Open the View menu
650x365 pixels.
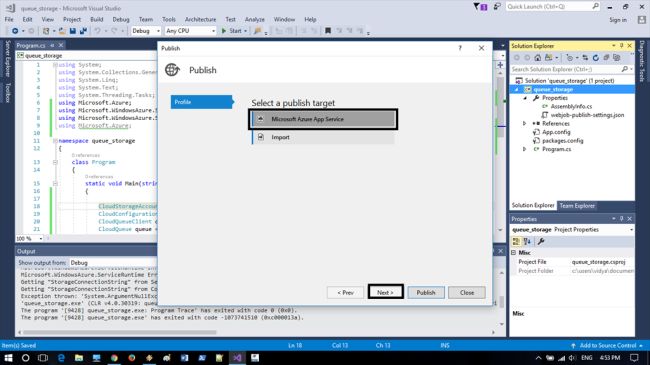[48, 19]
